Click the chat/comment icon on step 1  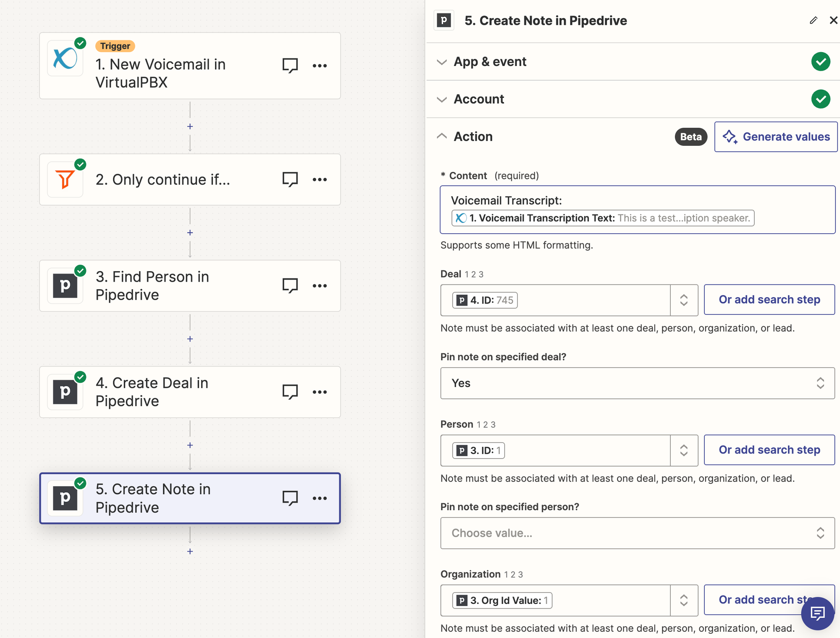coord(290,65)
